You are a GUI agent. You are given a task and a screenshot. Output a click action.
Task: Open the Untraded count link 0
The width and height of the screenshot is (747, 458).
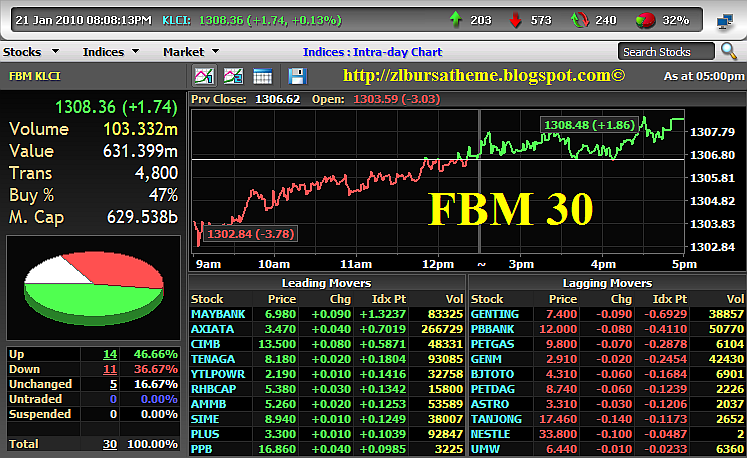click(113, 399)
